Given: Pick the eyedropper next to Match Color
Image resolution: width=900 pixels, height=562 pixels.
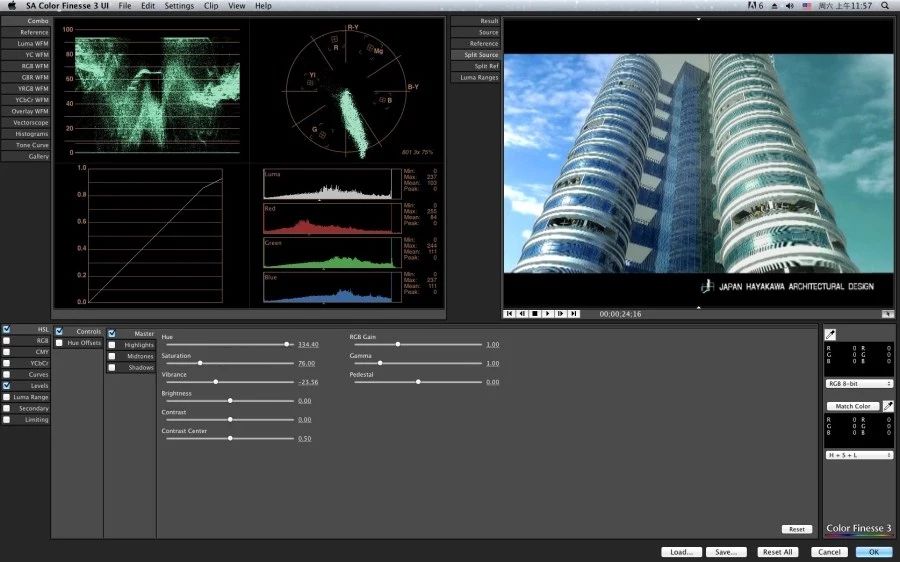Looking at the screenshot, I should pyautogui.click(x=888, y=406).
